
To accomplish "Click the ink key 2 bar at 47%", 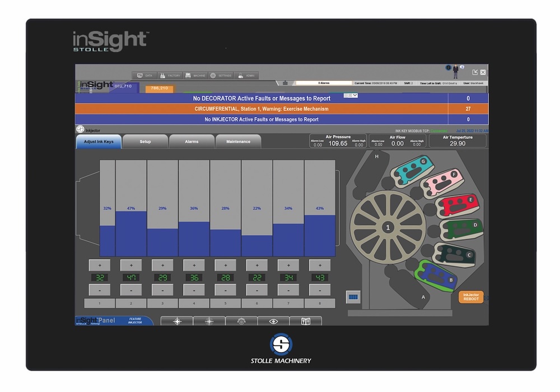I will coord(131,232).
